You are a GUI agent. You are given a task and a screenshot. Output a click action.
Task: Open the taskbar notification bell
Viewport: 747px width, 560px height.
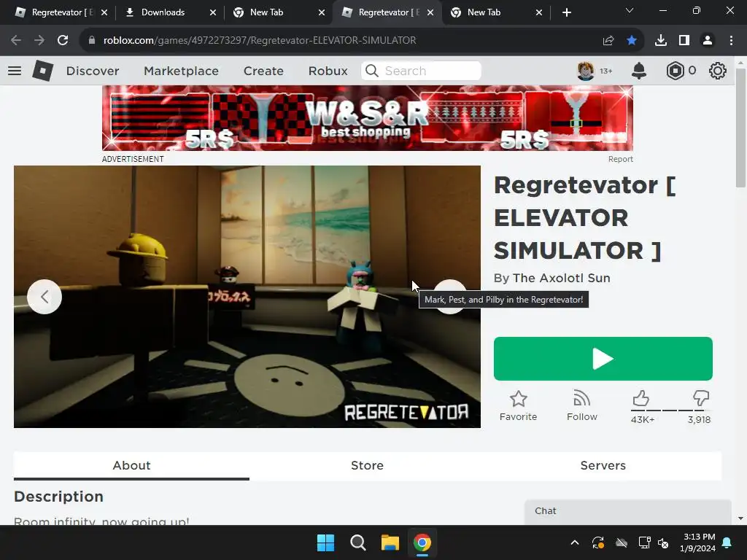727,542
